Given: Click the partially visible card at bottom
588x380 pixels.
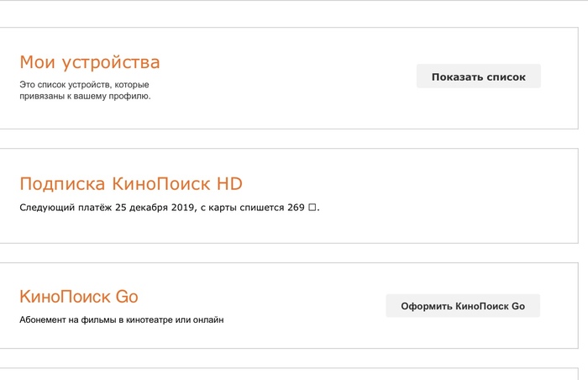Looking at the screenshot, I should point(289,374).
